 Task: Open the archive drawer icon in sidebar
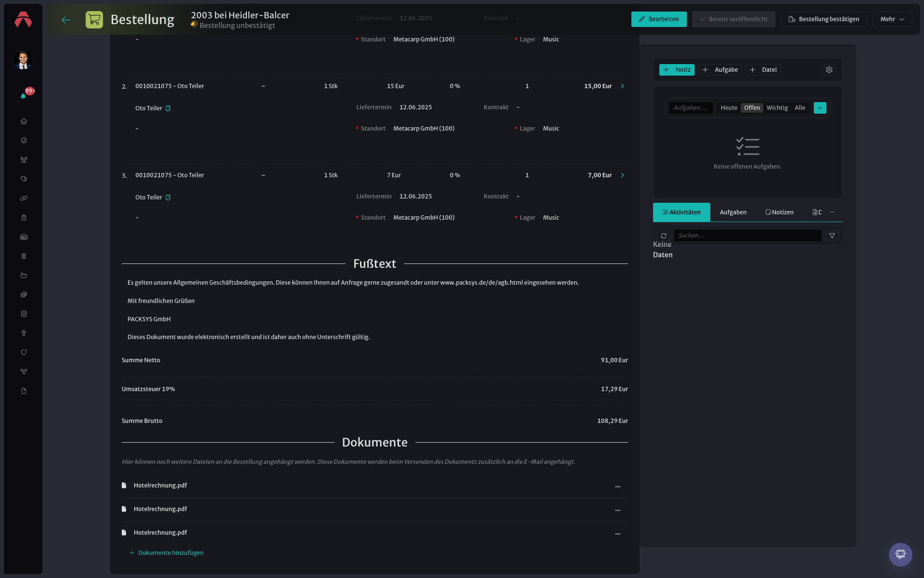pyautogui.click(x=24, y=314)
